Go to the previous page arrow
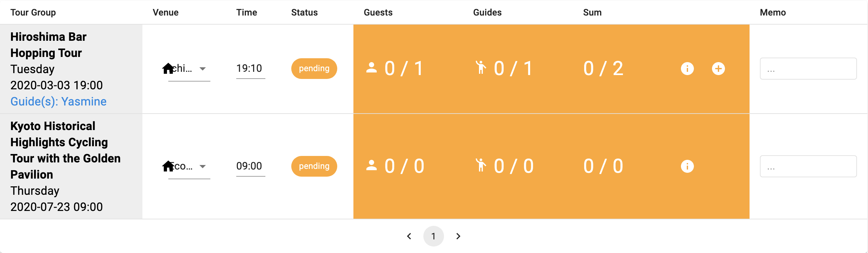 tap(409, 236)
